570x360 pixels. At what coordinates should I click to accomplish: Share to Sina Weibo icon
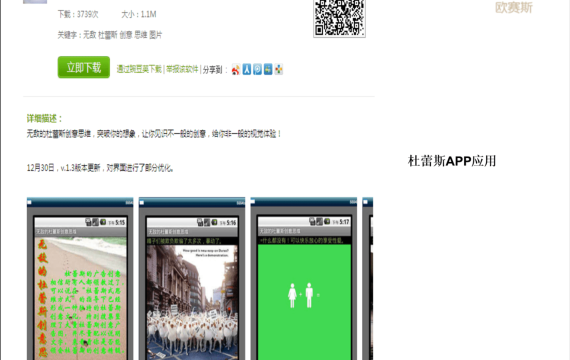236,69
